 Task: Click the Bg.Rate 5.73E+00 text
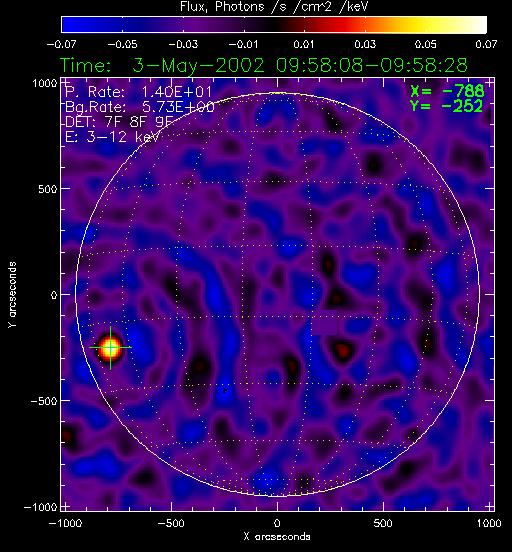pos(140,107)
